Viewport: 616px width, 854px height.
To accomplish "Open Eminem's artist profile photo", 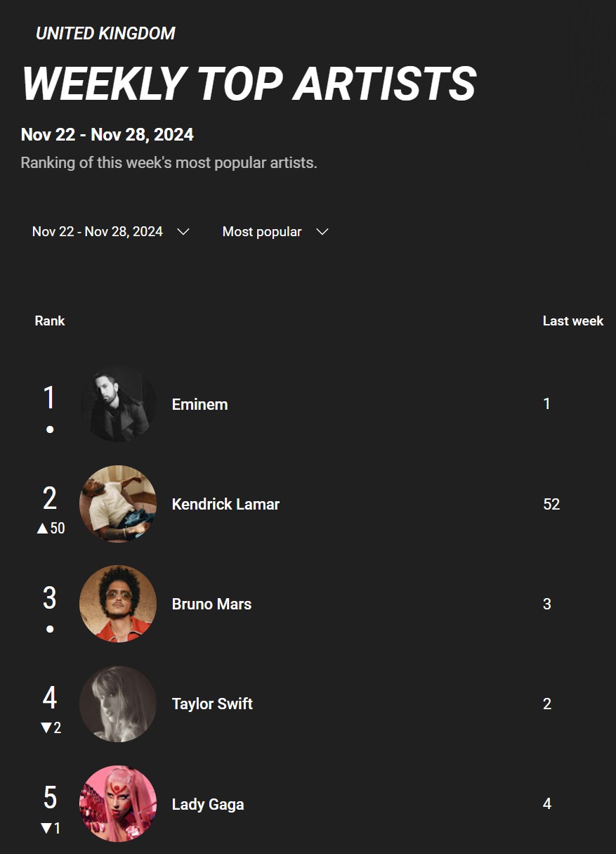I will coord(118,404).
